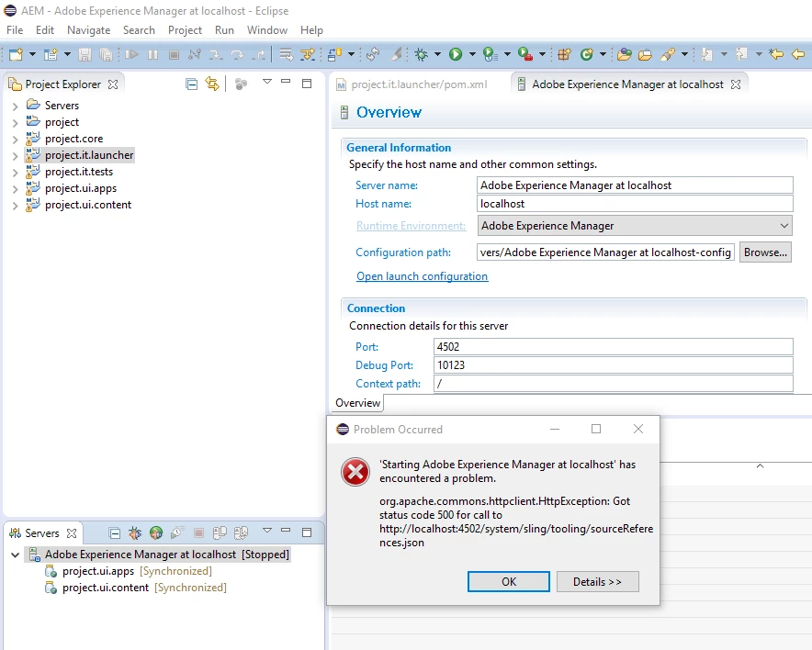Viewport: 812px width, 650px height.
Task: Click the Debug bug toolbar icon
Action: coord(421,54)
